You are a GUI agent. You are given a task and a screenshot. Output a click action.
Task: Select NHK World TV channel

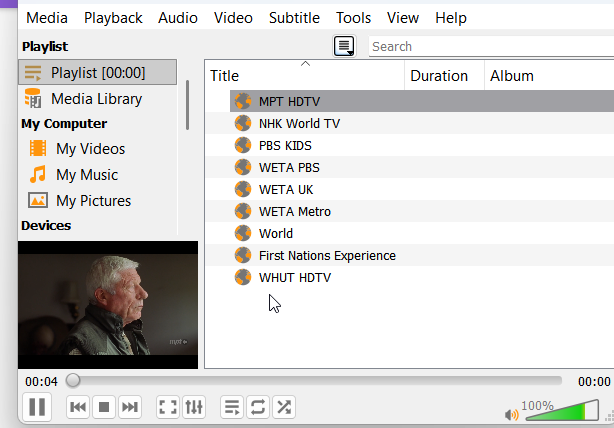click(x=299, y=123)
